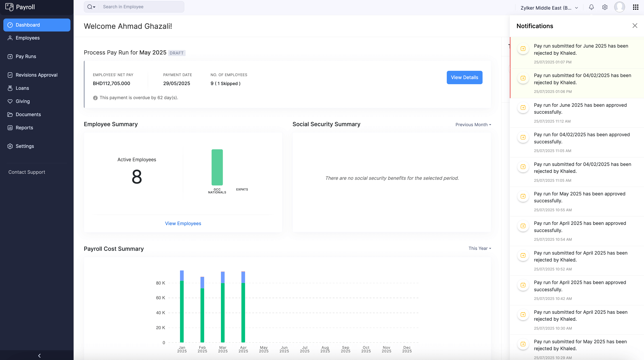Click the overdue payment info icon
644x360 pixels.
[95, 98]
